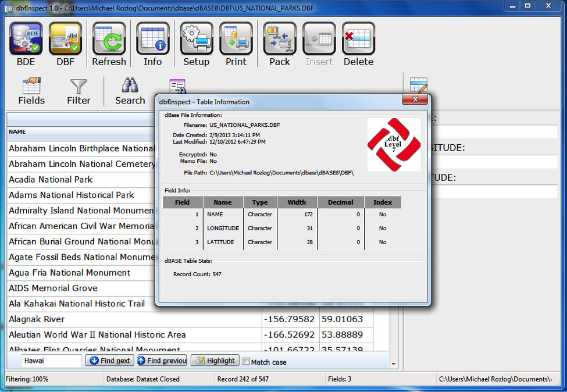Close the Table Information dialog

[x=415, y=99]
